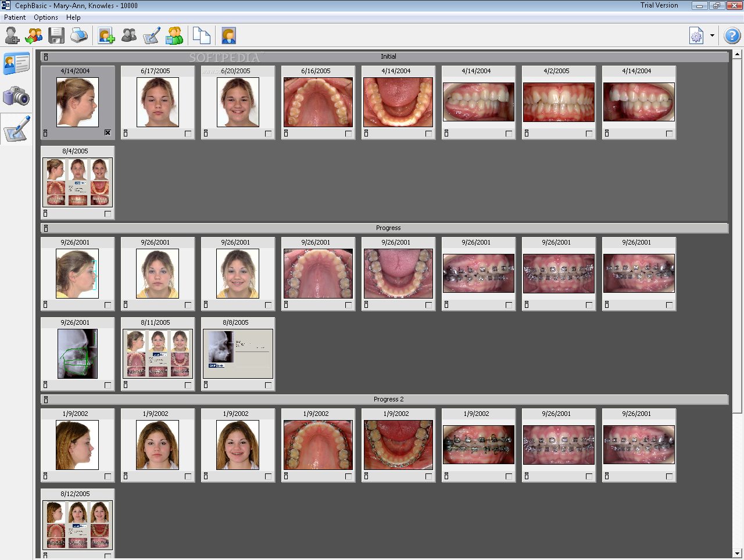Open help with the blue question mark

pos(732,35)
